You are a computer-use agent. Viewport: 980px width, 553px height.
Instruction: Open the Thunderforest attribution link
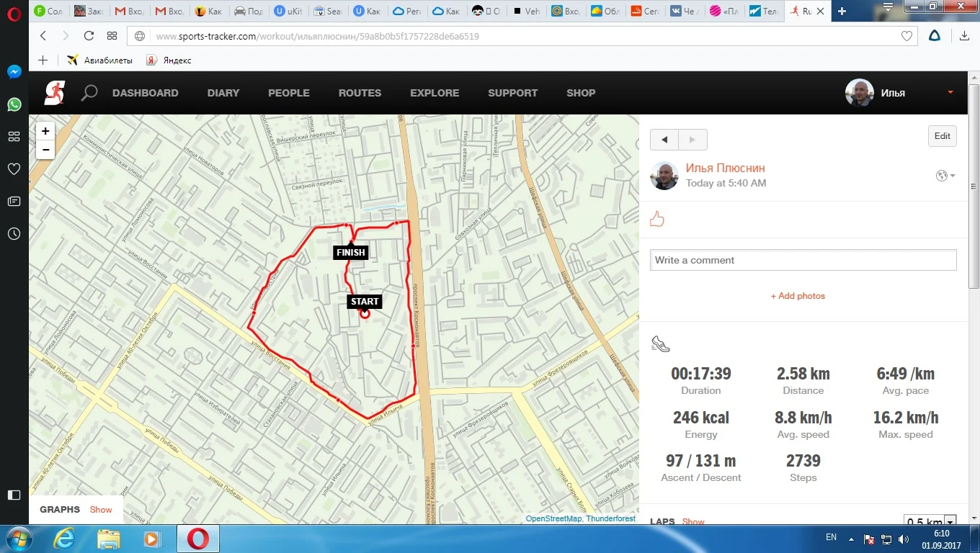click(611, 518)
